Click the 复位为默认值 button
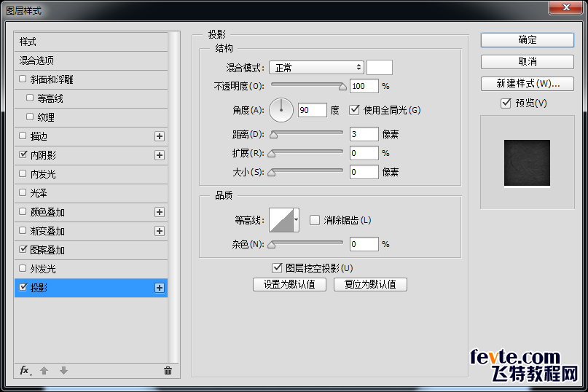 tap(370, 284)
